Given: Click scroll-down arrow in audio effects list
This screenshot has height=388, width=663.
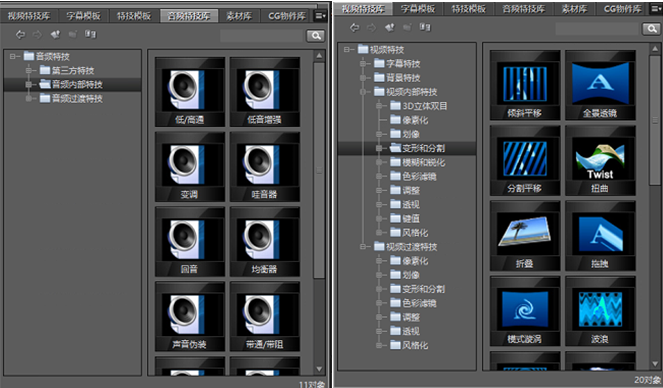Looking at the screenshot, I should (319, 369).
